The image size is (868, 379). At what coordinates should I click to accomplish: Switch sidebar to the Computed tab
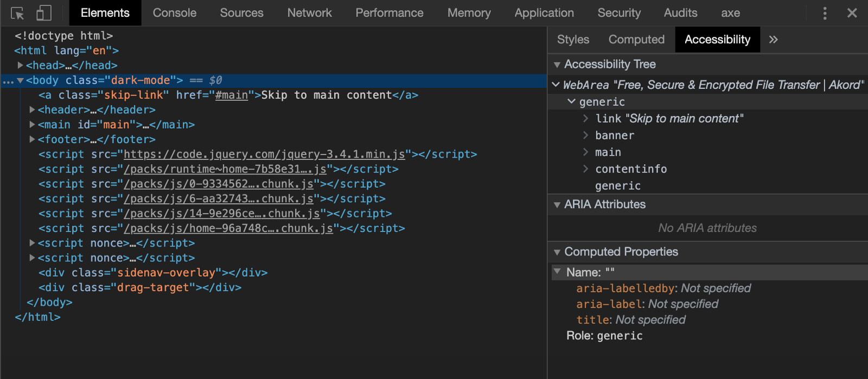[x=636, y=40]
